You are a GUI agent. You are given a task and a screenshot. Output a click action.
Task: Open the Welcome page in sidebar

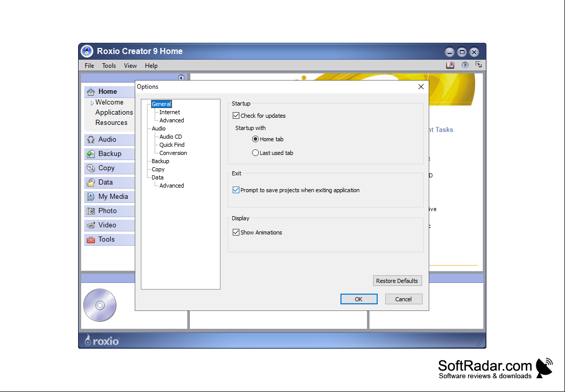pos(109,102)
